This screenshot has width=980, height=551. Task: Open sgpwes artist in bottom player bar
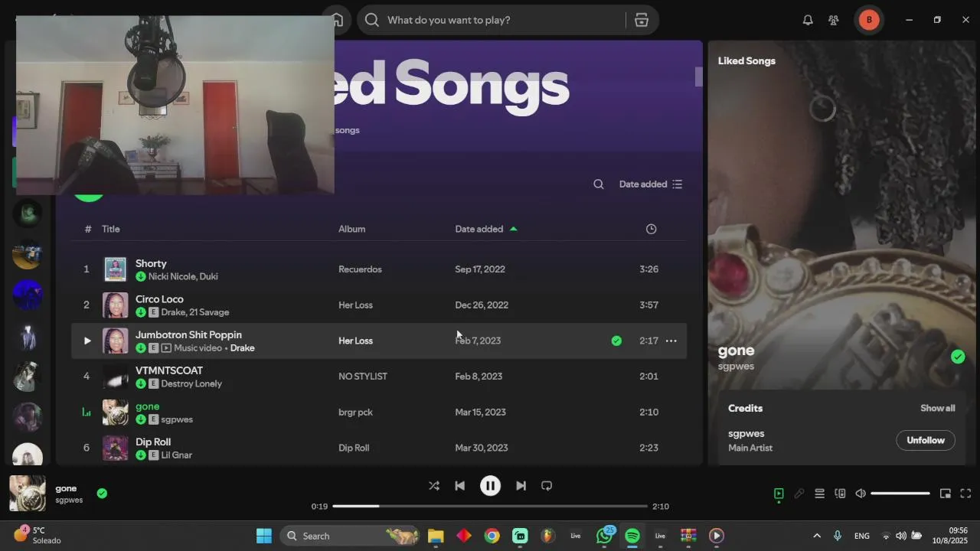(69, 500)
